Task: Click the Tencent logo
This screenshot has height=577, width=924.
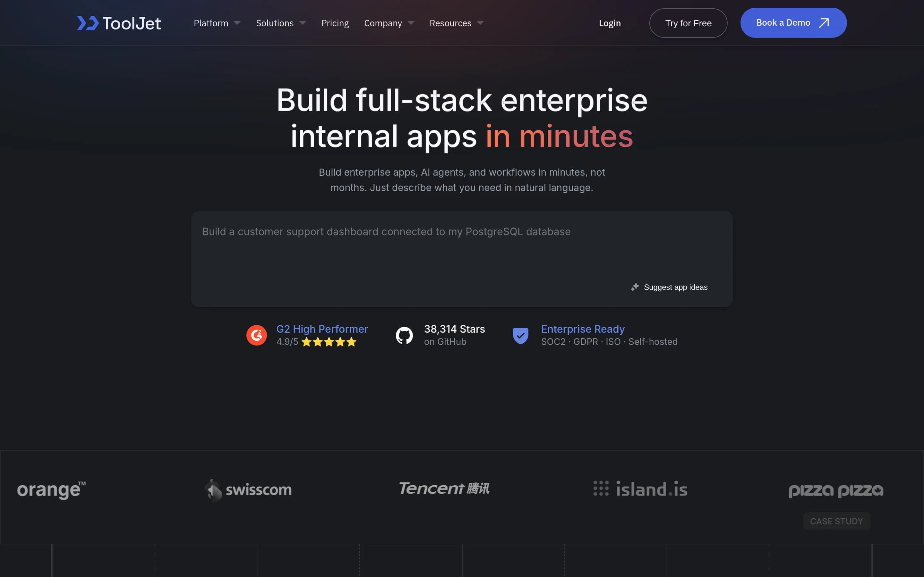Action: click(x=444, y=488)
